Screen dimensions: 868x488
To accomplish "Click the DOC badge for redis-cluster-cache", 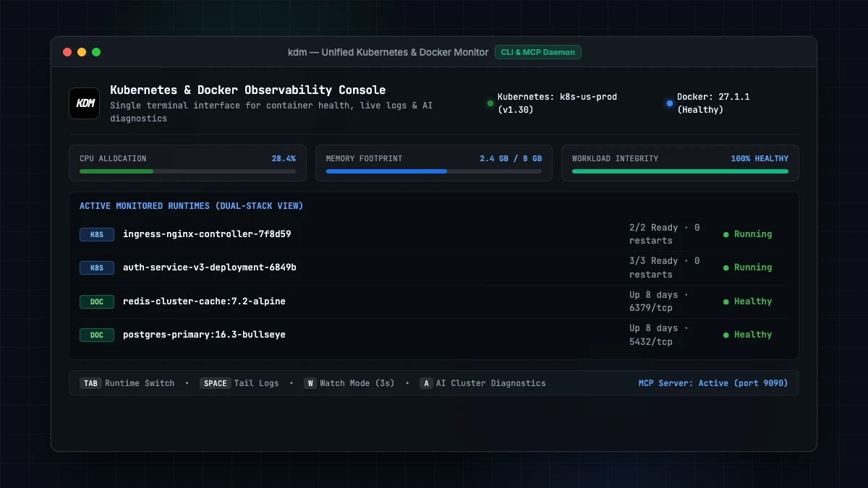I will pyautogui.click(x=97, y=301).
